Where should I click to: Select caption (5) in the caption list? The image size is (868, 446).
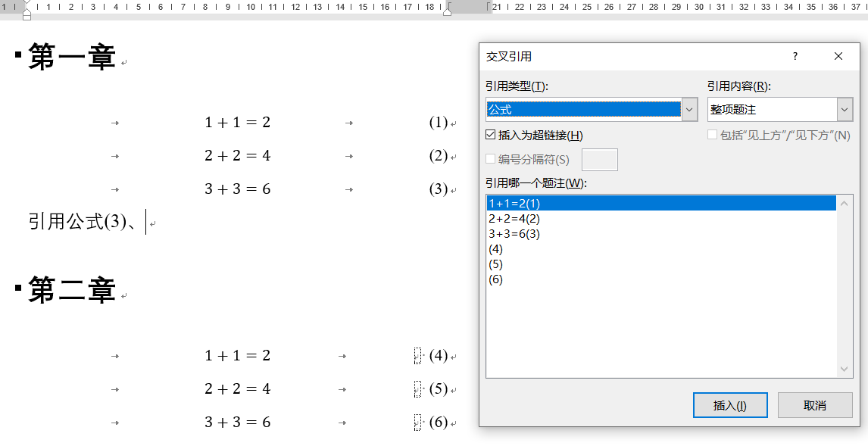(496, 264)
